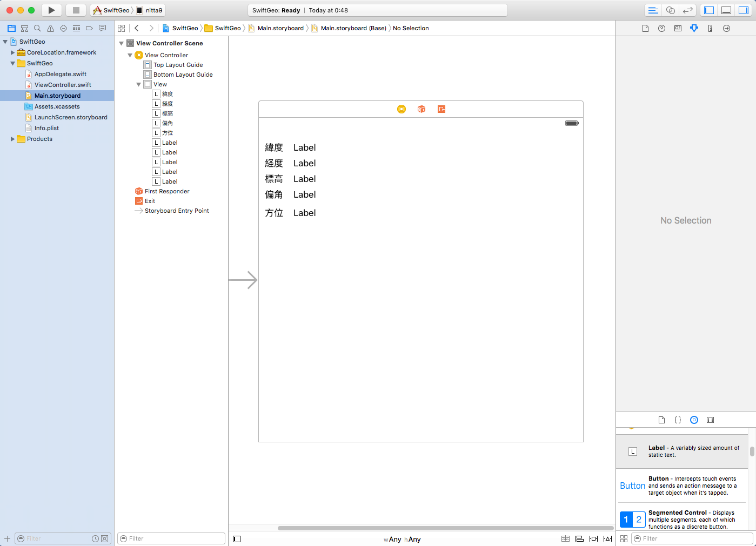Hide the document outline
This screenshot has height=546, width=756.
tap(237, 538)
